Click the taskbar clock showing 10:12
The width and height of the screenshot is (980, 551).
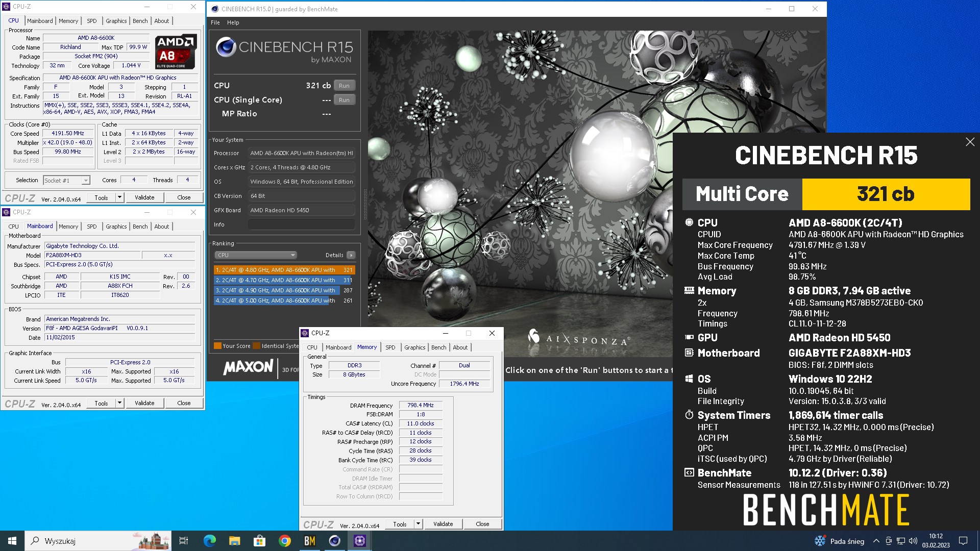[x=936, y=541]
